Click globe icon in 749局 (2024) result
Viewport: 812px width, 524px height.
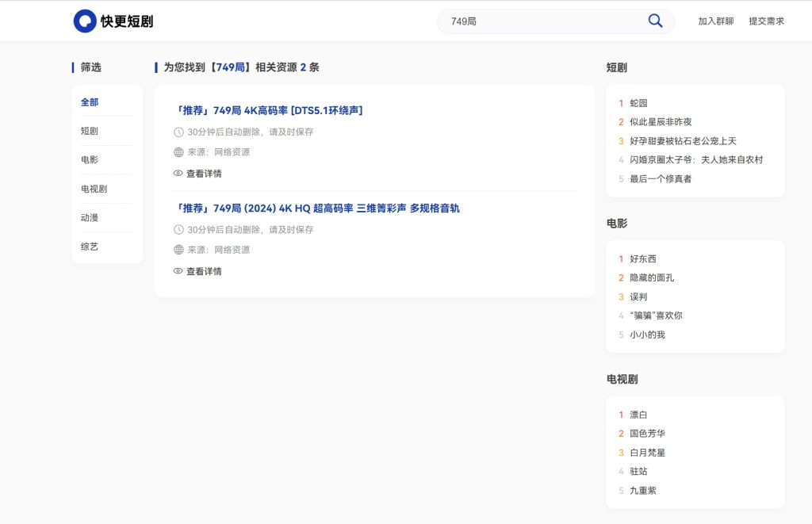click(178, 250)
